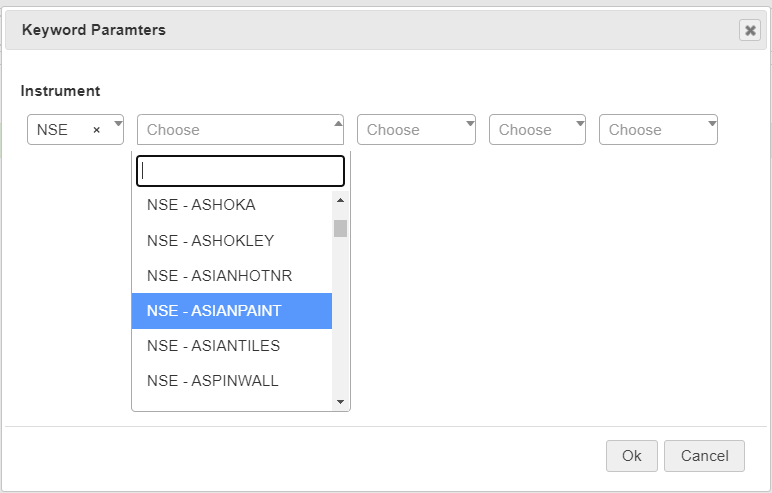Open the third Choose dropdown
The width and height of the screenshot is (772, 493).
tap(417, 130)
